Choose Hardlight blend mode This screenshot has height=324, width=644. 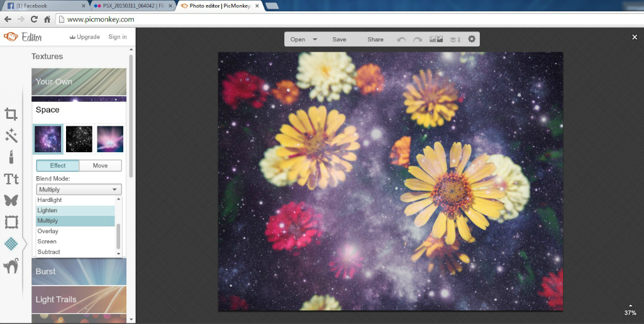(75, 200)
